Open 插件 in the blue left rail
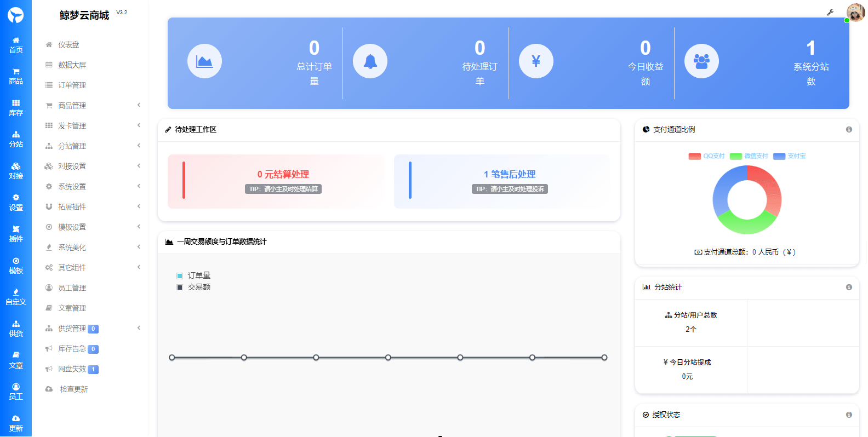 (x=16, y=234)
